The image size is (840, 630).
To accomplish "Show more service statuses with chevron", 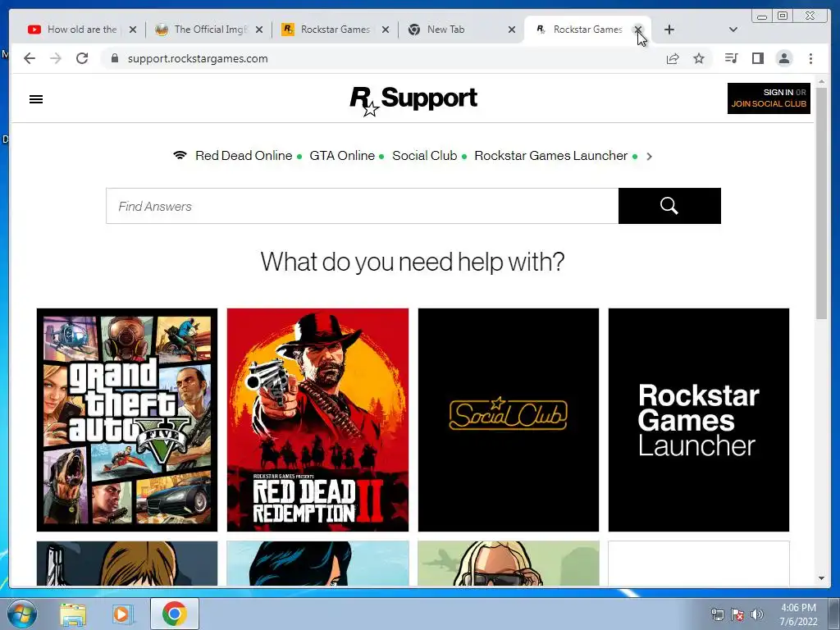I will coord(650,157).
